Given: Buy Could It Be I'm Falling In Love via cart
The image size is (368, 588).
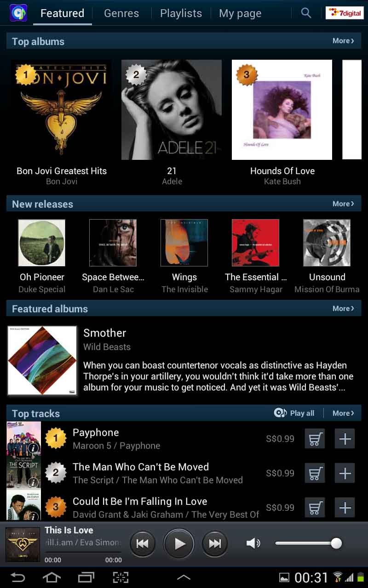Looking at the screenshot, I should 315,508.
